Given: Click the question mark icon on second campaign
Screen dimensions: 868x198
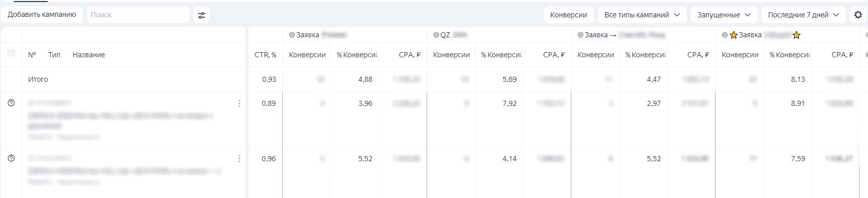Looking at the screenshot, I should pyautogui.click(x=11, y=158).
